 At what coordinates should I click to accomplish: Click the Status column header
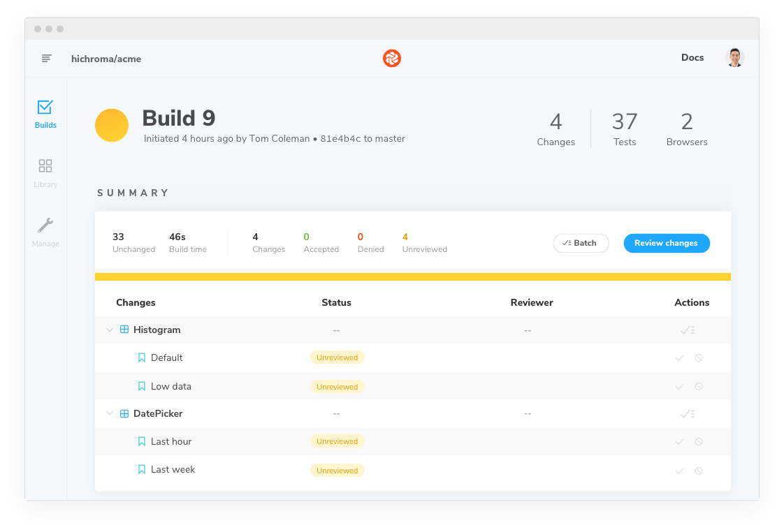pyautogui.click(x=336, y=303)
